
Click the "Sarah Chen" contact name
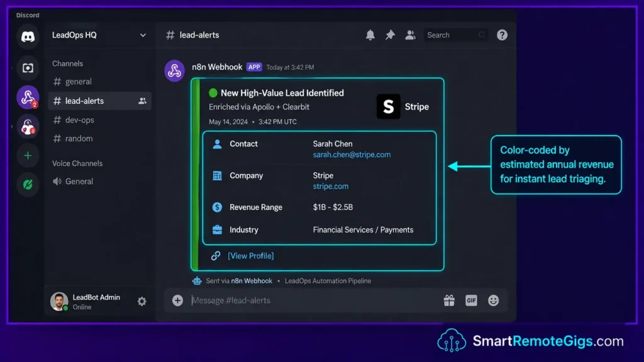(333, 144)
